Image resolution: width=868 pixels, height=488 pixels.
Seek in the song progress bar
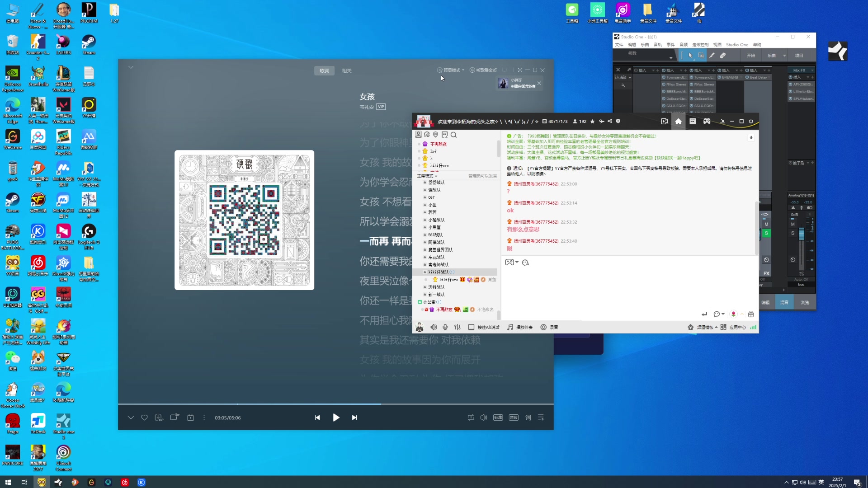[335, 404]
